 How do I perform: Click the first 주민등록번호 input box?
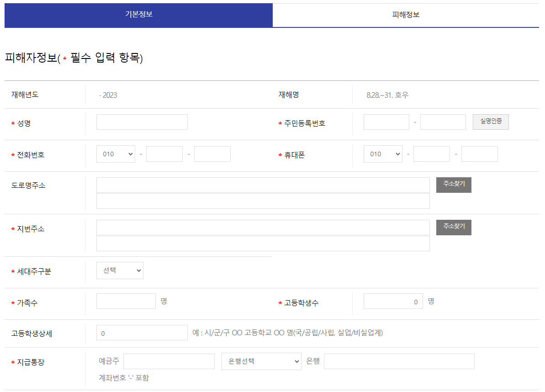386,122
